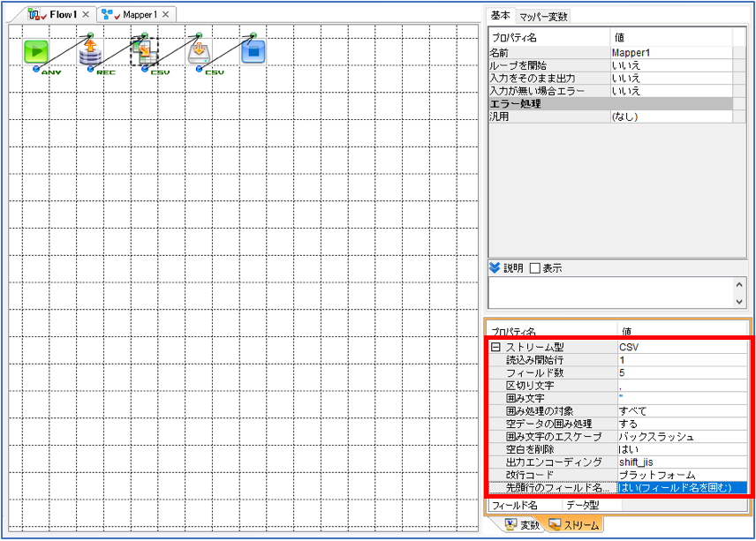The width and height of the screenshot is (756, 541).
Task: Click the Mapper1 tab icon
Action: point(108,14)
